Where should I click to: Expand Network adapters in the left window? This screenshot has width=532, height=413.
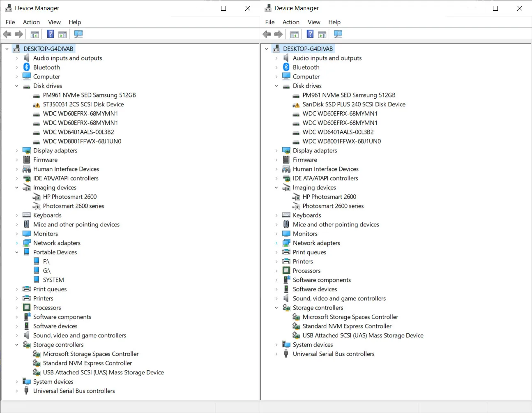point(17,243)
